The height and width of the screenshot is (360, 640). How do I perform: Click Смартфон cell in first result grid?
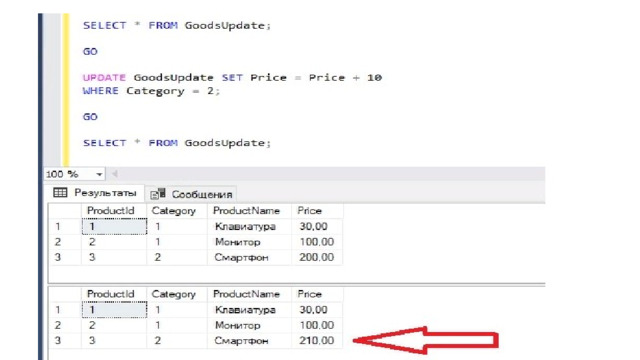[x=249, y=257]
